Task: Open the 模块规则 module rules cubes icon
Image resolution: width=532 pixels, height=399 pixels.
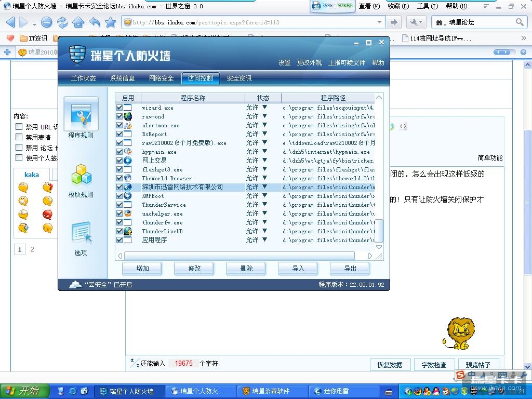Action: (82, 175)
